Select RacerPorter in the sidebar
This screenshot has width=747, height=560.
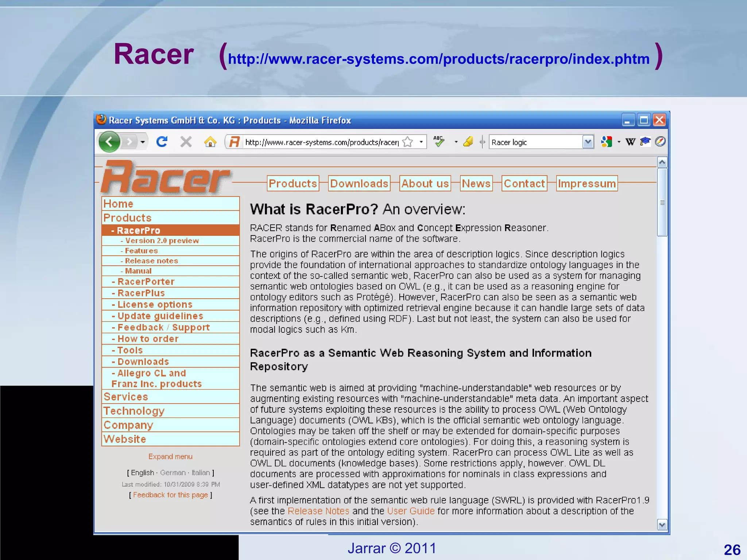171,281
